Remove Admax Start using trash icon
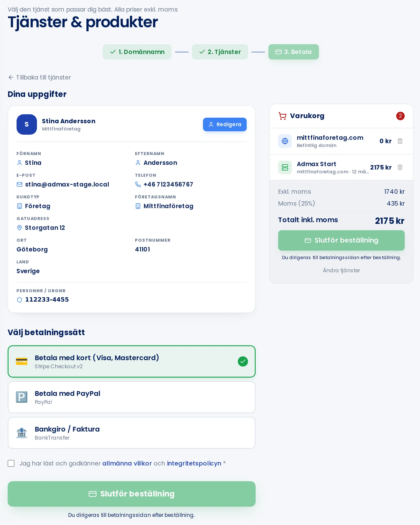The image size is (420, 525). coord(400,167)
